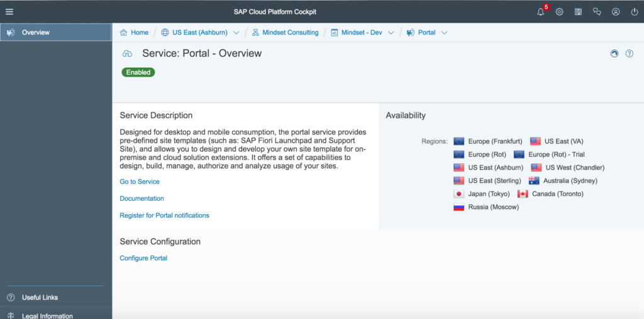
Task: Click the Russia (Moscow) flag
Action: (458, 207)
